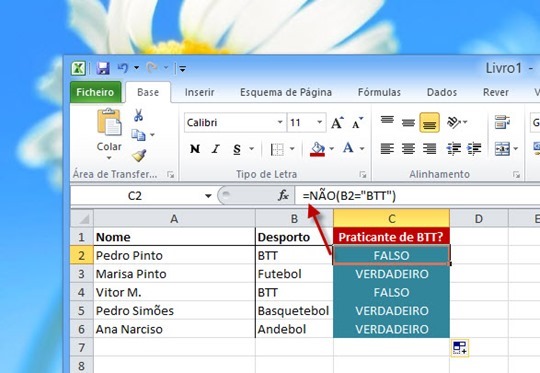Align text right in cell
Screen dimensions: 540x373
point(429,149)
